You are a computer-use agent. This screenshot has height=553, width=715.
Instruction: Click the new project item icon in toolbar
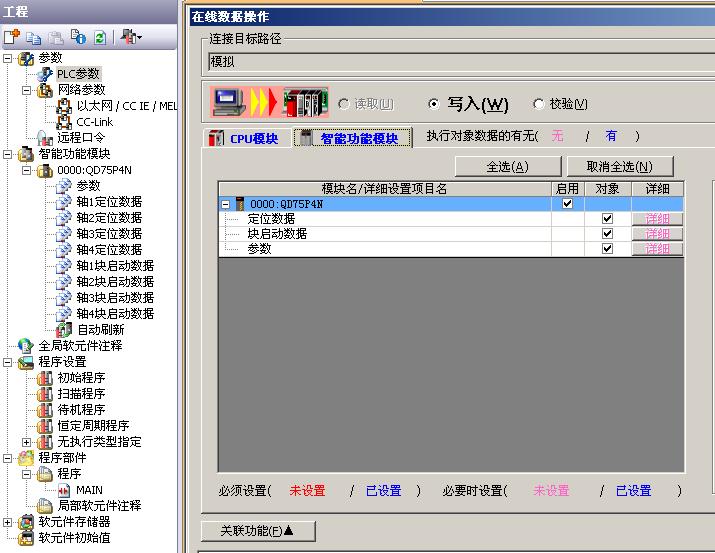point(11,37)
